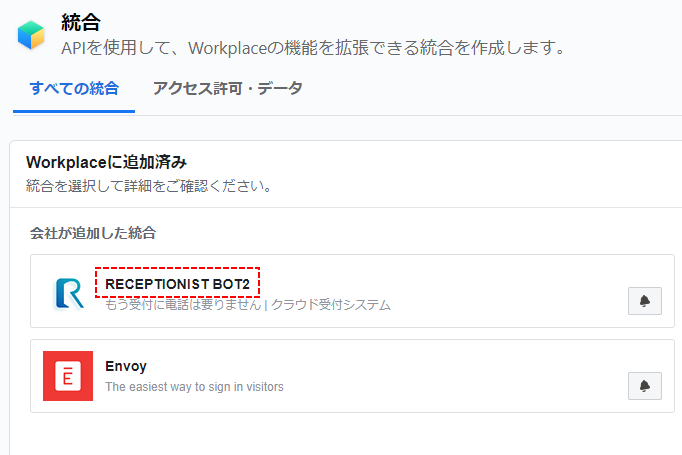Switch to すべての統合 tab
This screenshot has width=682, height=455.
point(74,88)
